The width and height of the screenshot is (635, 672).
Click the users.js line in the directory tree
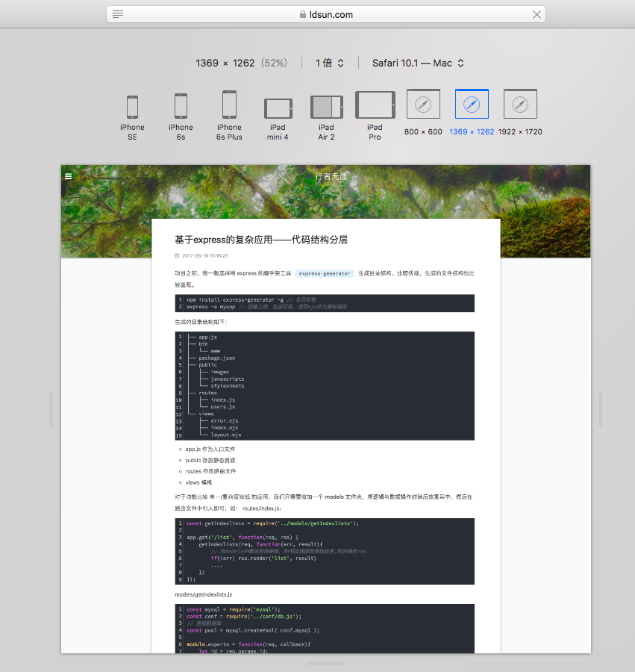[222, 407]
